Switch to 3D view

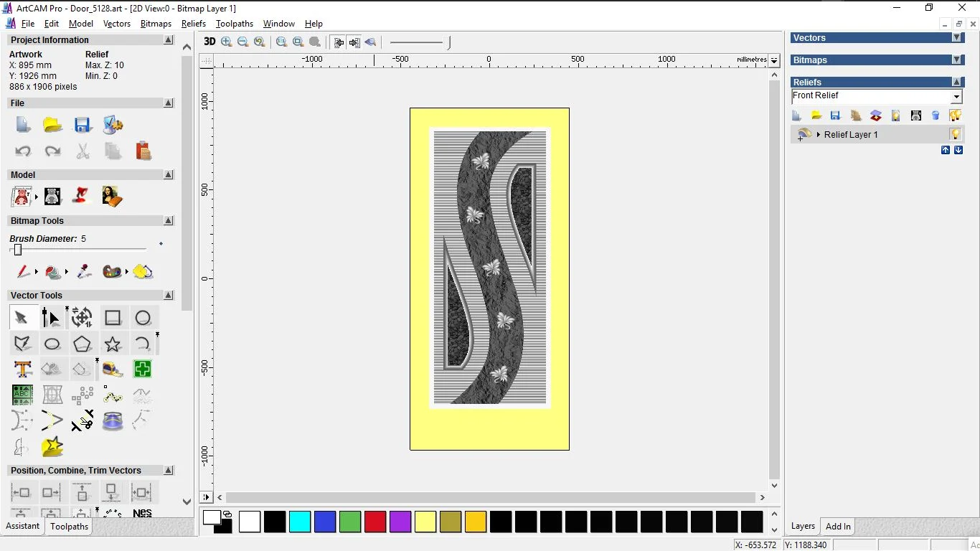pos(209,42)
